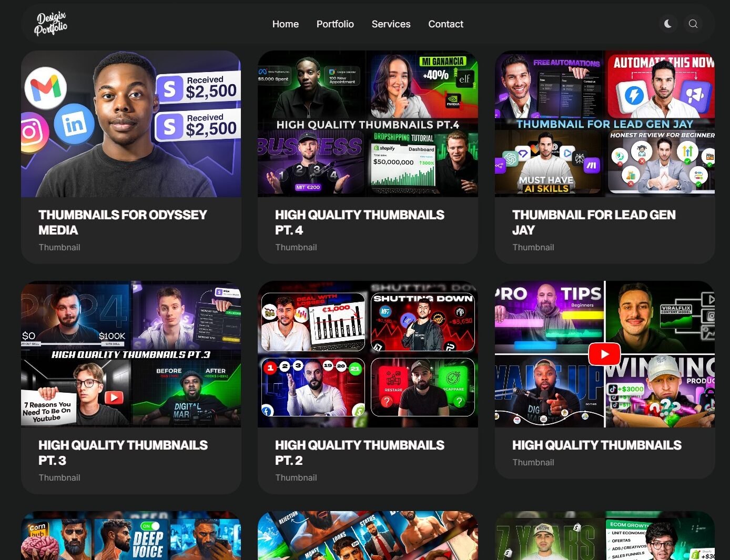Click the Gmail icon in Odyssey thumbnail
Screen dimensions: 730x560
tap(46, 88)
